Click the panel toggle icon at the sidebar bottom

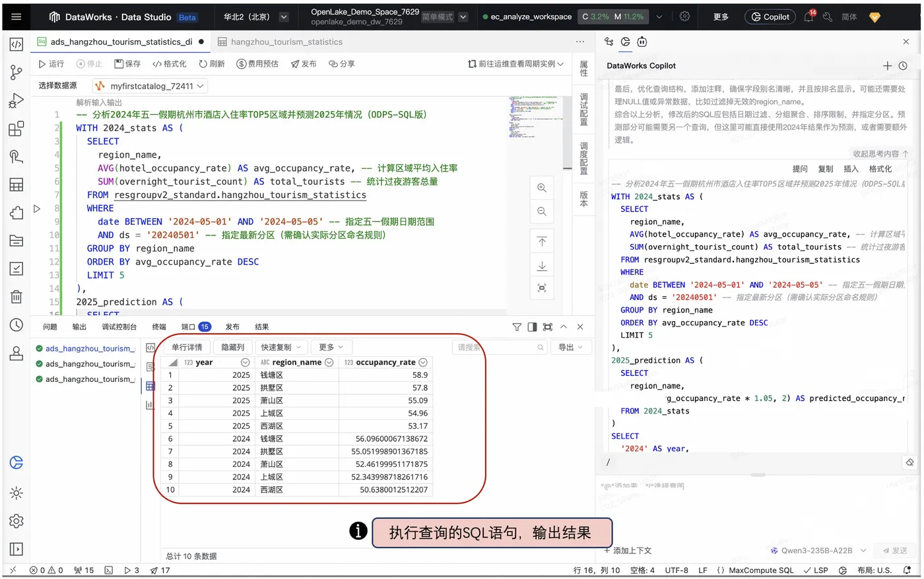click(x=16, y=549)
